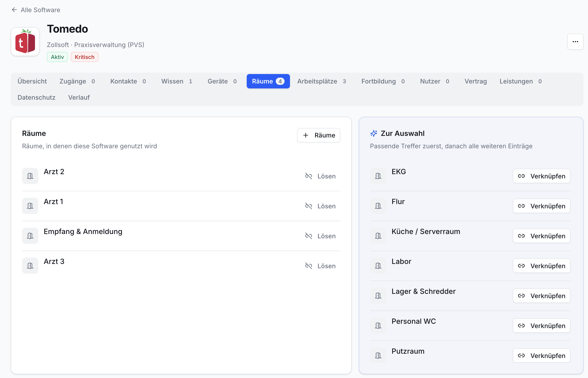
Task: Add rooms with the + Räume button
Action: click(x=319, y=135)
